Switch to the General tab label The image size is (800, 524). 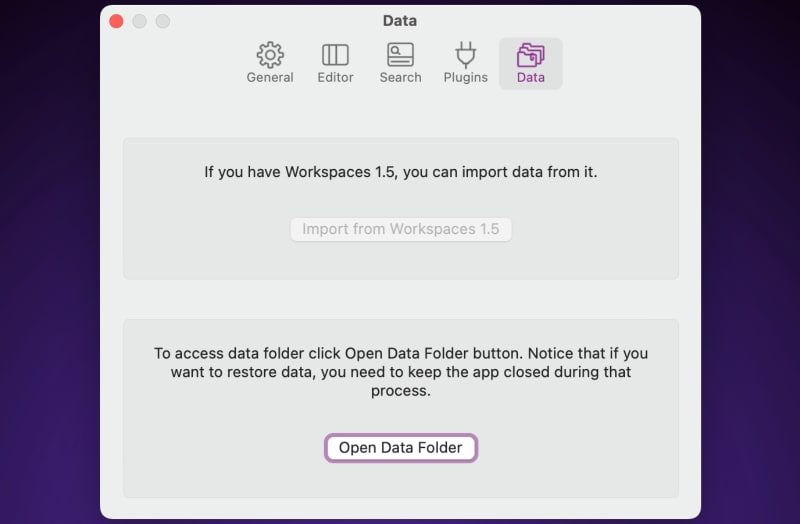coord(270,78)
